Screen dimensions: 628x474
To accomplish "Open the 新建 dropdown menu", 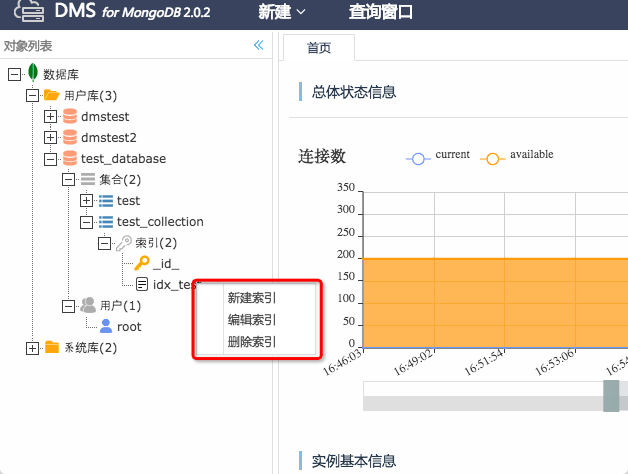I will tap(282, 13).
